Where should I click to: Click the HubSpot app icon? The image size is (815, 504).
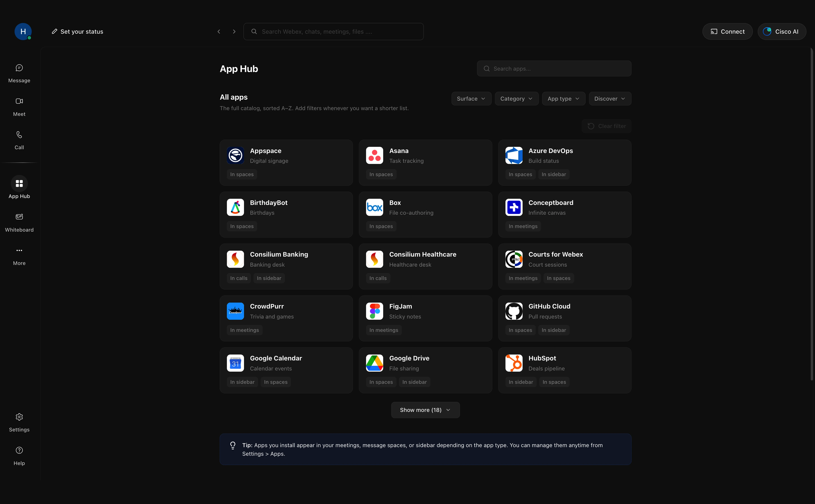pyautogui.click(x=514, y=363)
